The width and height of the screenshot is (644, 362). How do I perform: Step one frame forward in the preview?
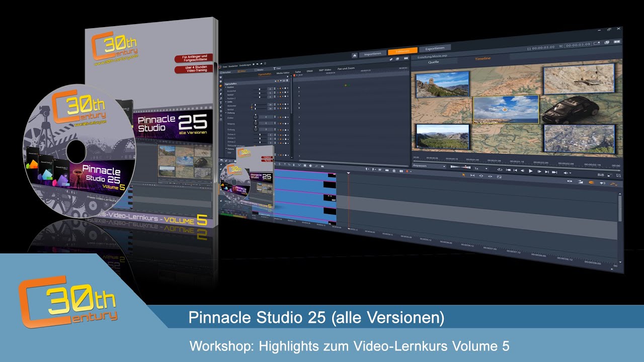tap(539, 171)
